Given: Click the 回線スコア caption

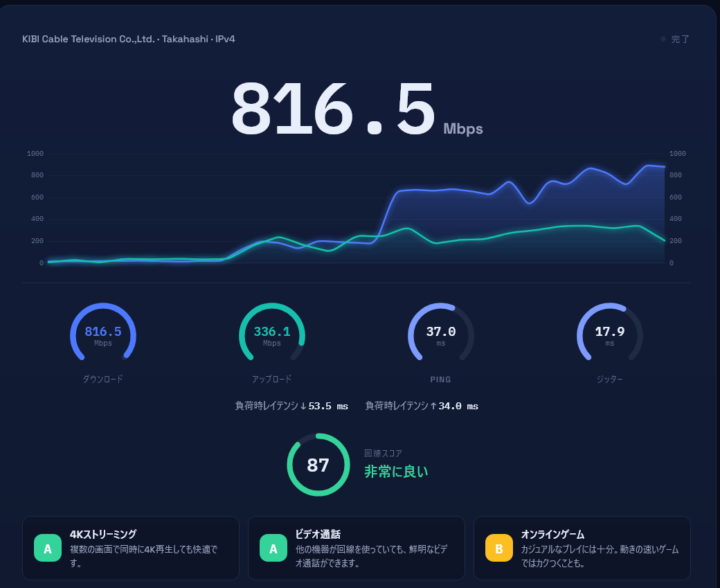Looking at the screenshot, I should tap(383, 454).
